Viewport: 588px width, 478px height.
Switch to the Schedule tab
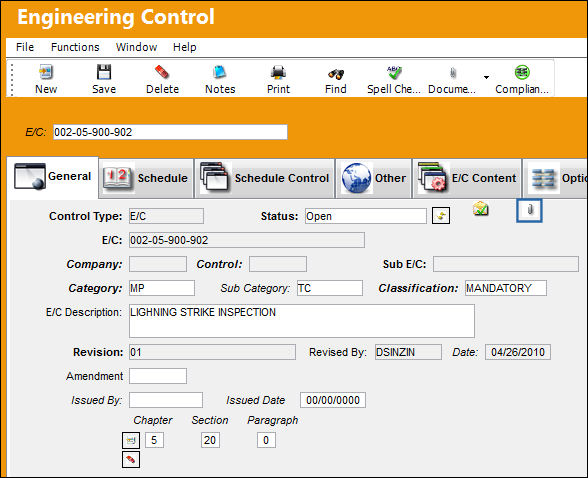point(146,178)
